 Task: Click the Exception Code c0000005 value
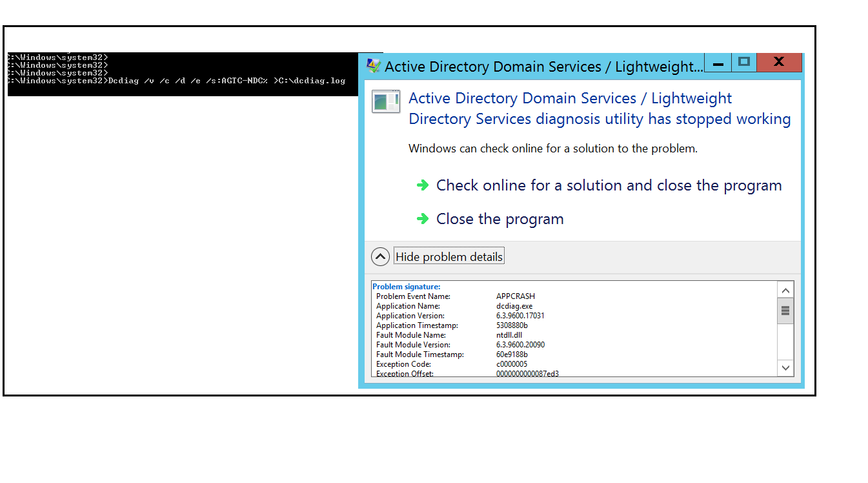pyautogui.click(x=510, y=364)
